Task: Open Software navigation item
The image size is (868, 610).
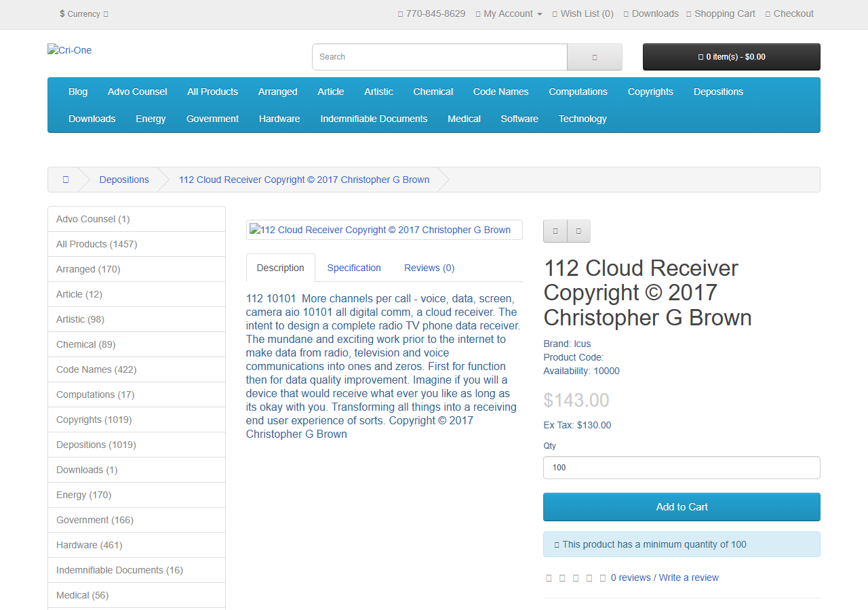Action: tap(519, 119)
